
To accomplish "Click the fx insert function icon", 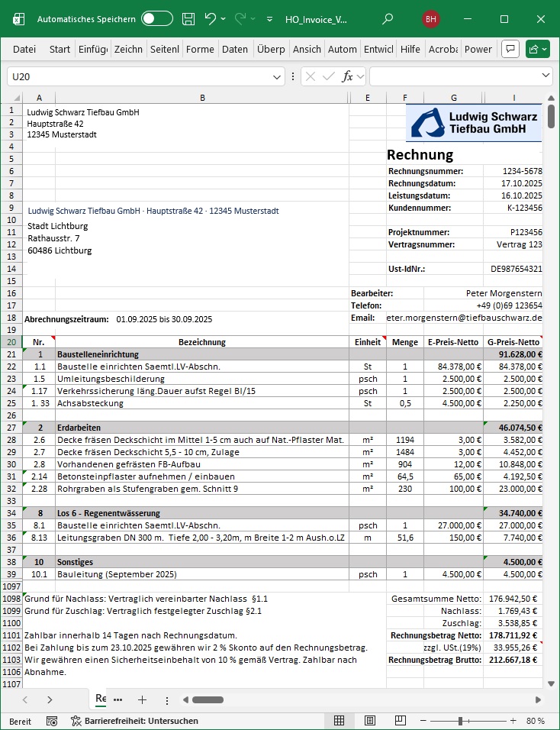I will (347, 76).
